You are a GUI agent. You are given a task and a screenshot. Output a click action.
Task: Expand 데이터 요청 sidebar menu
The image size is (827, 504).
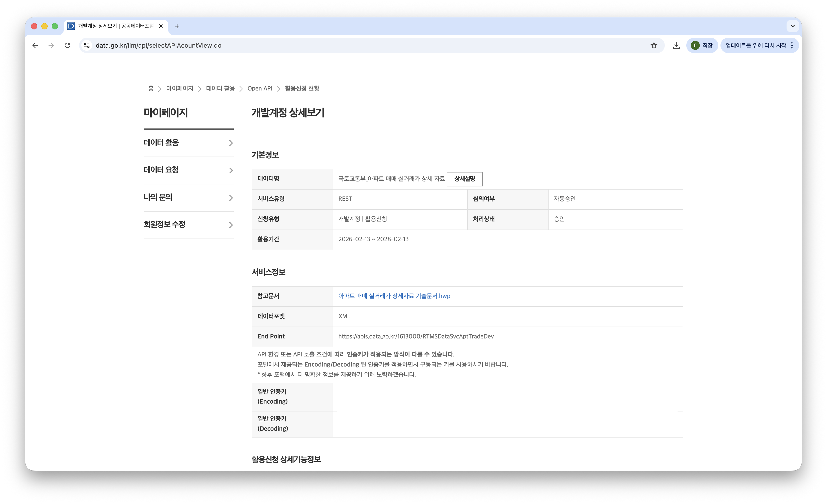(188, 170)
